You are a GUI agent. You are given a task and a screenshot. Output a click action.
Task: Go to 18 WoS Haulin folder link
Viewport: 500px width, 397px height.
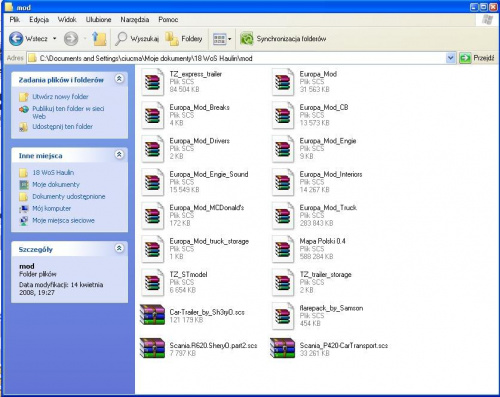(53, 173)
